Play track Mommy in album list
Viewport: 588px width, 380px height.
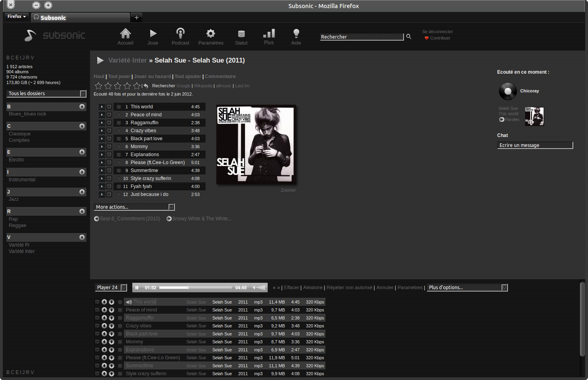click(102, 147)
